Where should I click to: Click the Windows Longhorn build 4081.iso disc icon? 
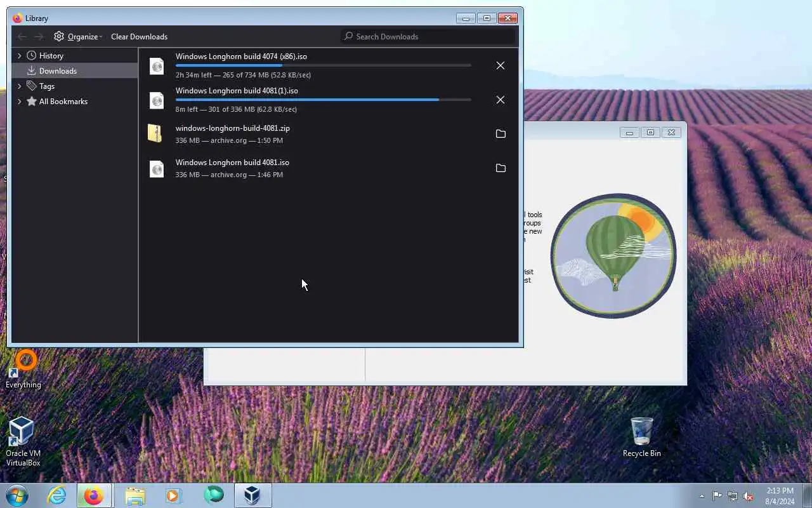(x=157, y=168)
